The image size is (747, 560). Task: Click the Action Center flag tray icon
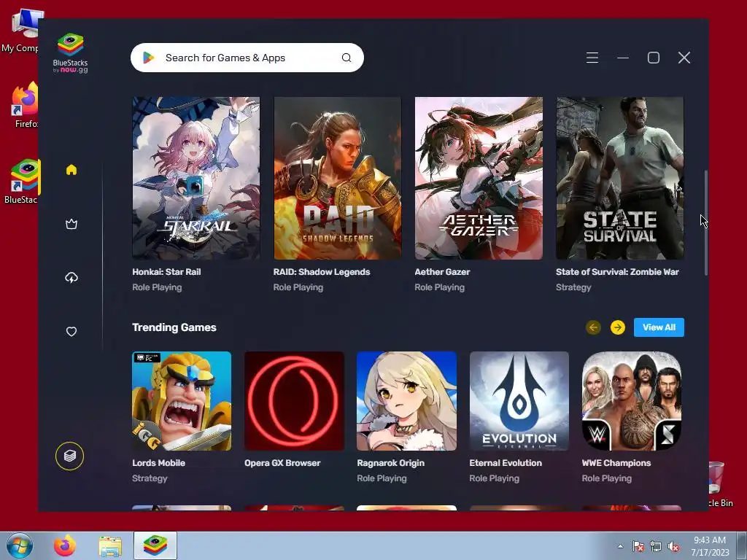638,546
